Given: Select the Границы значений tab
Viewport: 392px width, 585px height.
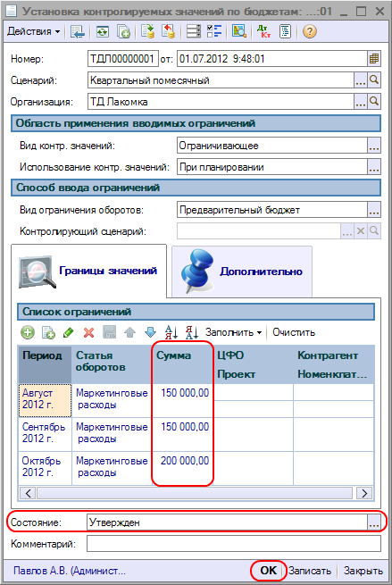Looking at the screenshot, I should (88, 271).
